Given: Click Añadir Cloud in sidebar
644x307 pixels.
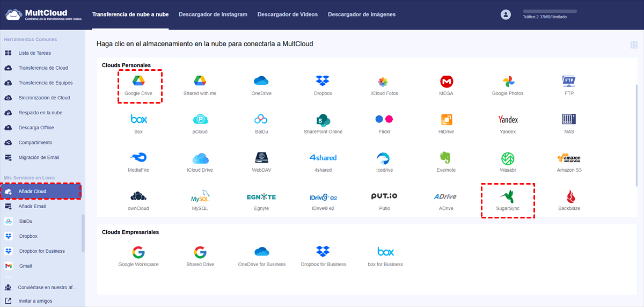Looking at the screenshot, I should click(x=41, y=191).
